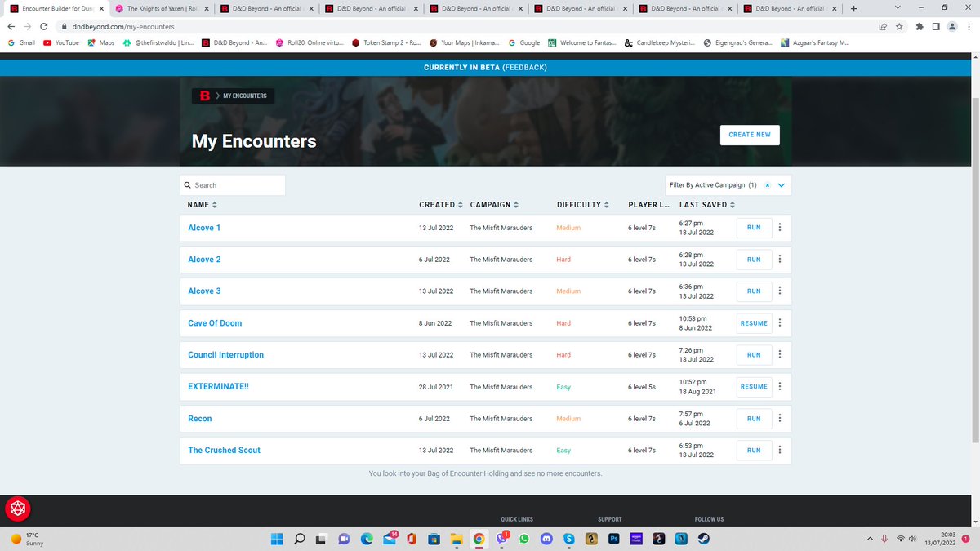Viewport: 980px width, 551px height.
Task: Open WhatsApp from the taskbar
Action: point(524,539)
